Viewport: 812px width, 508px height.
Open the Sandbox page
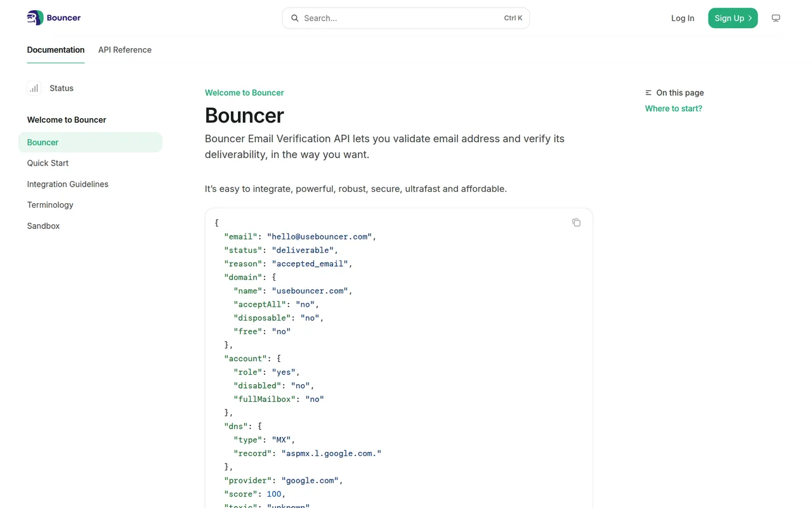(x=43, y=226)
